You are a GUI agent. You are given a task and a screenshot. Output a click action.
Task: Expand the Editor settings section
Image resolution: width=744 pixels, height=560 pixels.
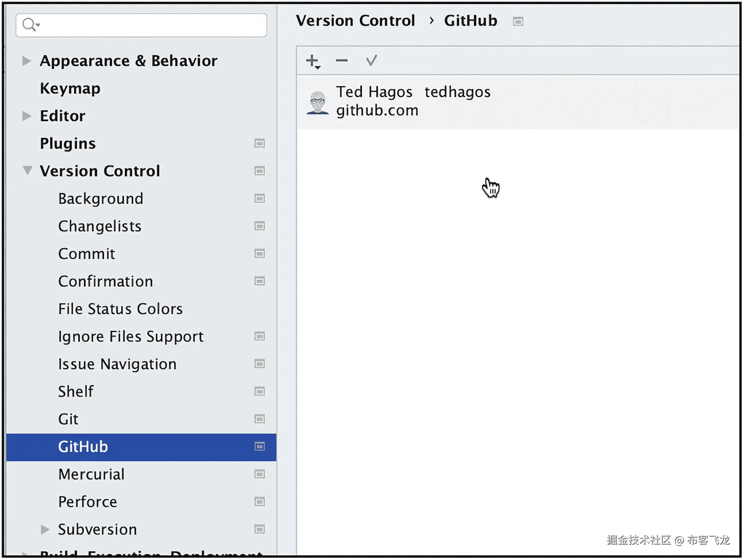coord(27,116)
